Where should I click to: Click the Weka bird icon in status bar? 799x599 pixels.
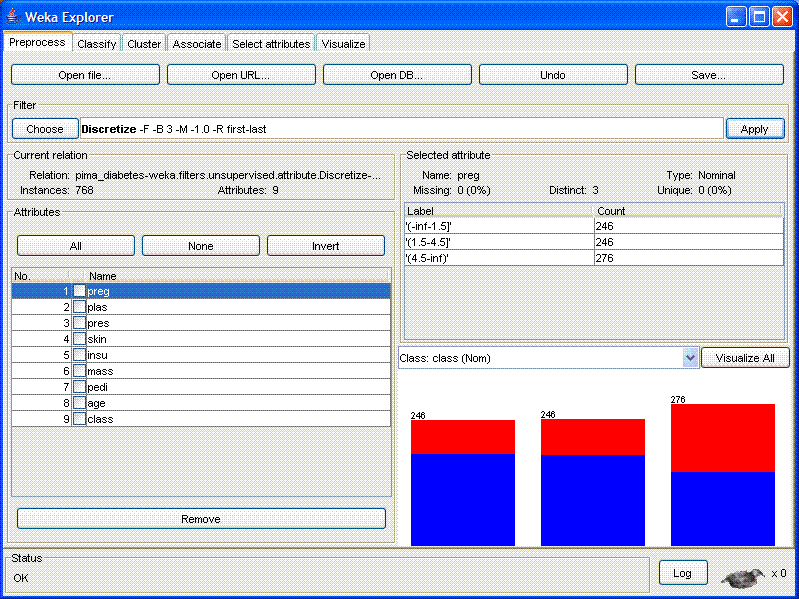click(x=743, y=575)
